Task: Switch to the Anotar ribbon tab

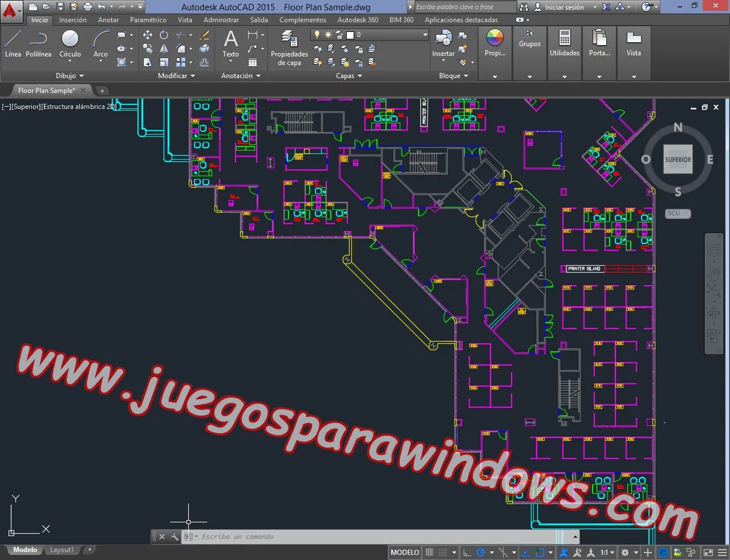Action: tap(108, 19)
